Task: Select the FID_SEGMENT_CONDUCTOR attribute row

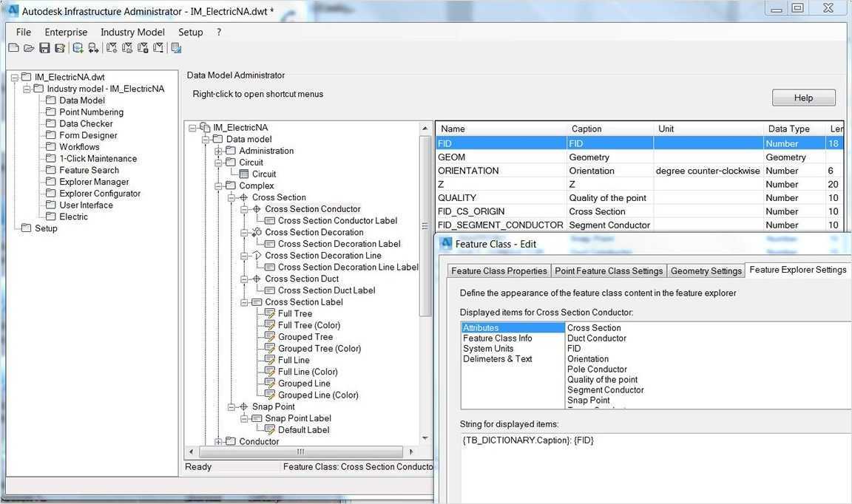Action: point(640,225)
